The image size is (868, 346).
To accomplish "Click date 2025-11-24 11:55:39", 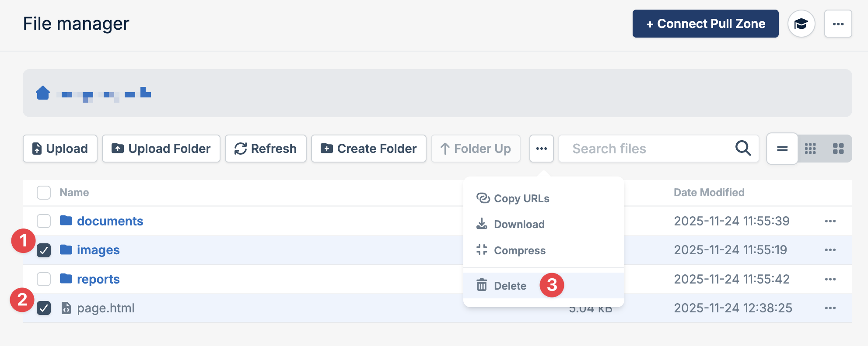I will click(x=731, y=221).
